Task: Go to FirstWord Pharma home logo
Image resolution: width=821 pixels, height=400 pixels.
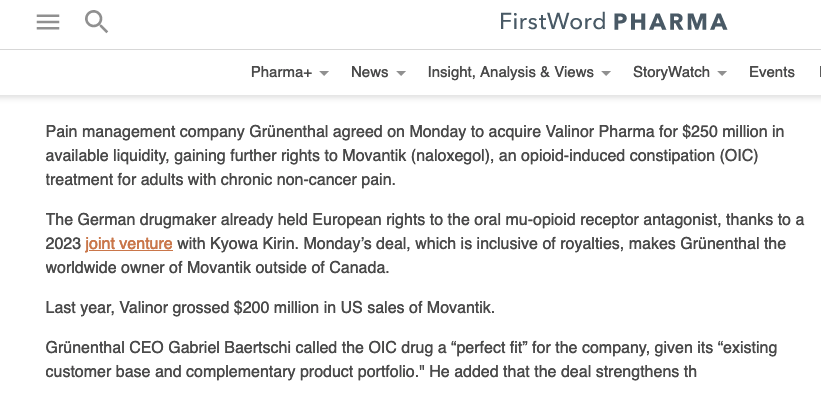Action: (613, 21)
